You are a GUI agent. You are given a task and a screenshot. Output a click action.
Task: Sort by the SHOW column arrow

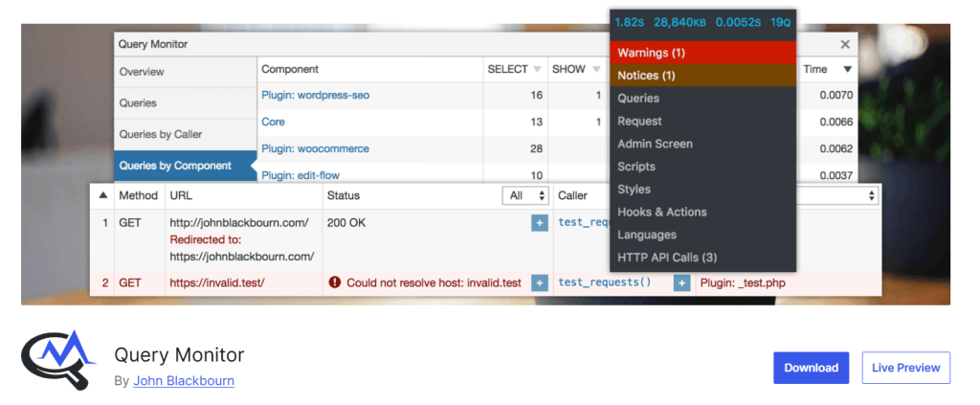point(595,69)
